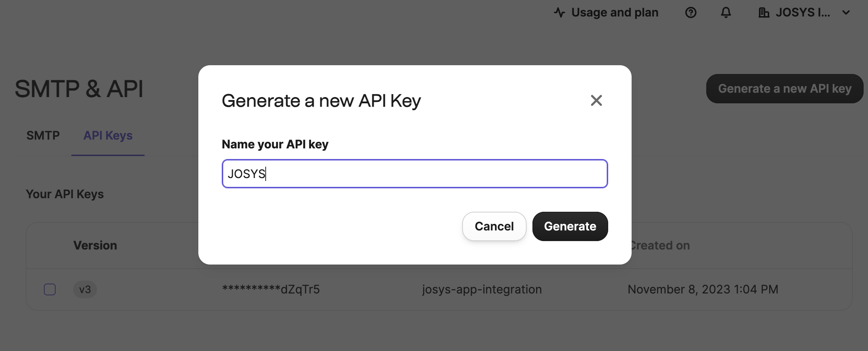Switch to the SMTP tab
The image size is (868, 351).
[x=43, y=136]
